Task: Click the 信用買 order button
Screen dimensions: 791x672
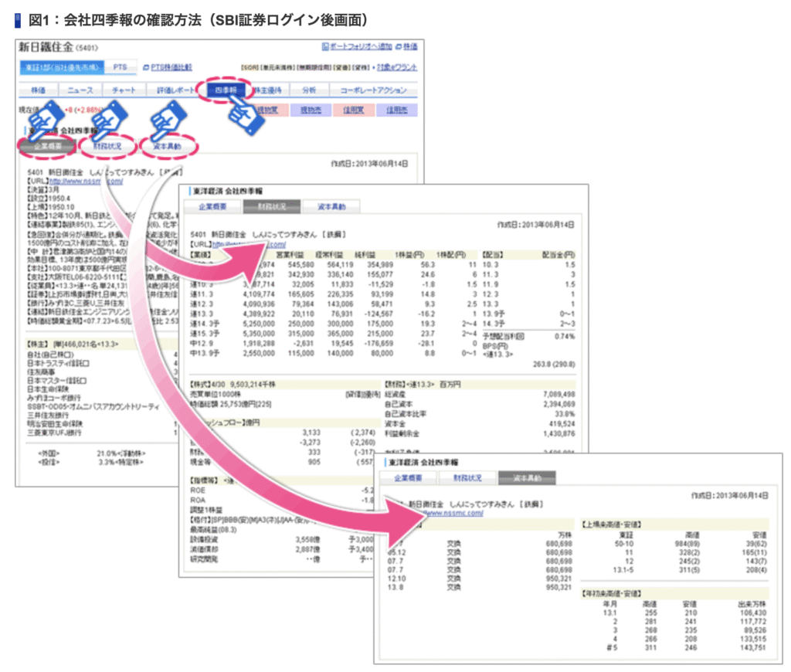Action: coord(354,110)
